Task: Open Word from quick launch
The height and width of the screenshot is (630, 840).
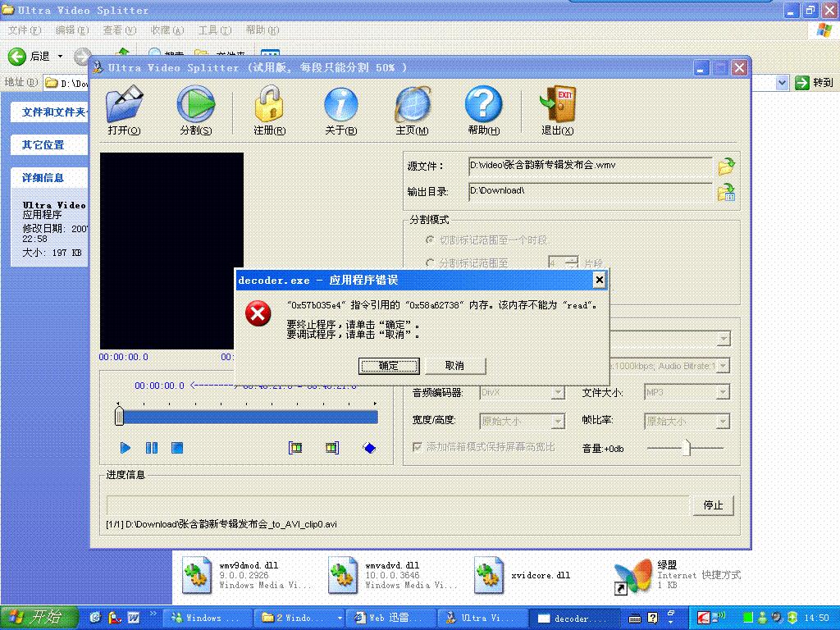Action: coord(134,618)
